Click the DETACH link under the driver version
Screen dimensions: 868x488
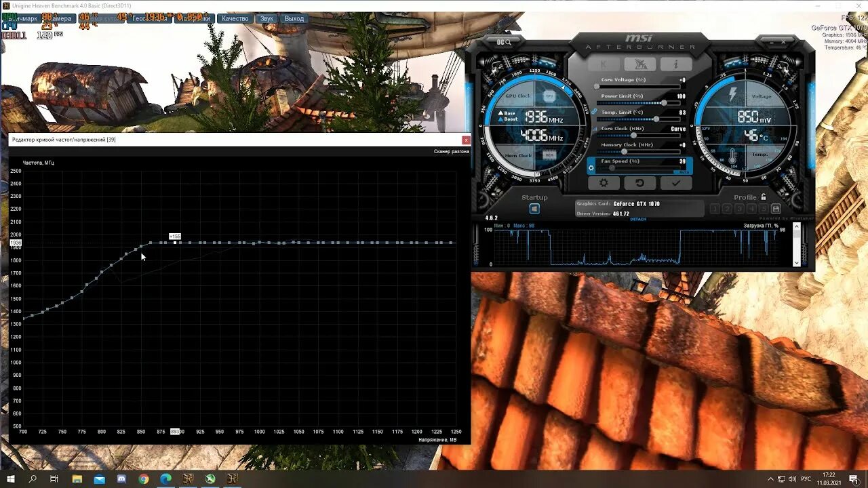pos(638,220)
